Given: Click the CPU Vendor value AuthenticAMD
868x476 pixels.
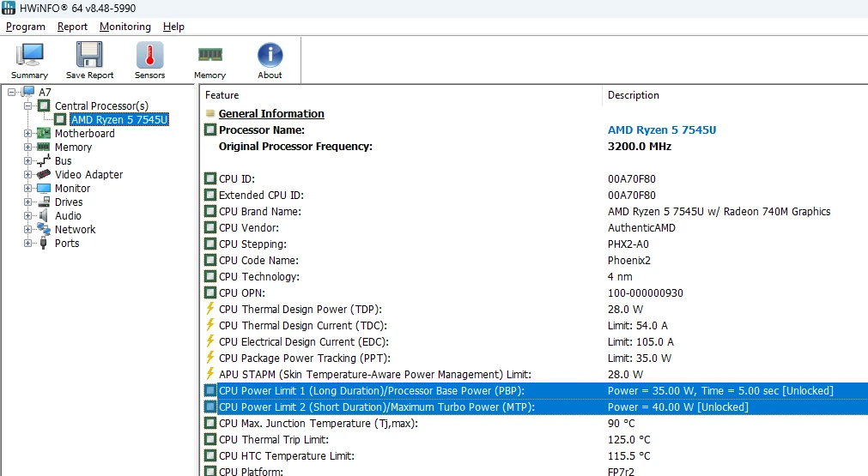Looking at the screenshot, I should 641,227.
